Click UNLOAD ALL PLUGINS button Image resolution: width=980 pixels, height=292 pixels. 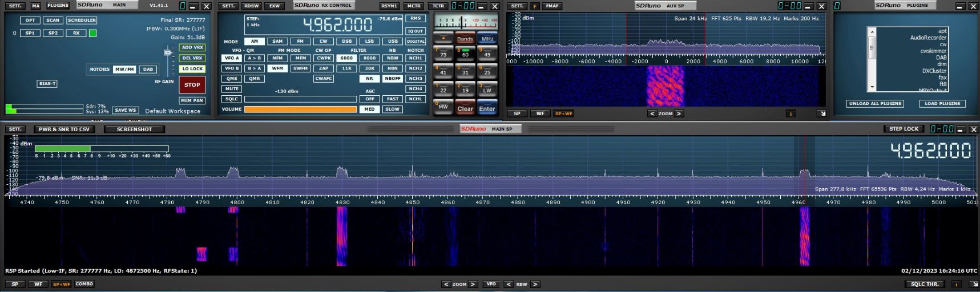[875, 103]
